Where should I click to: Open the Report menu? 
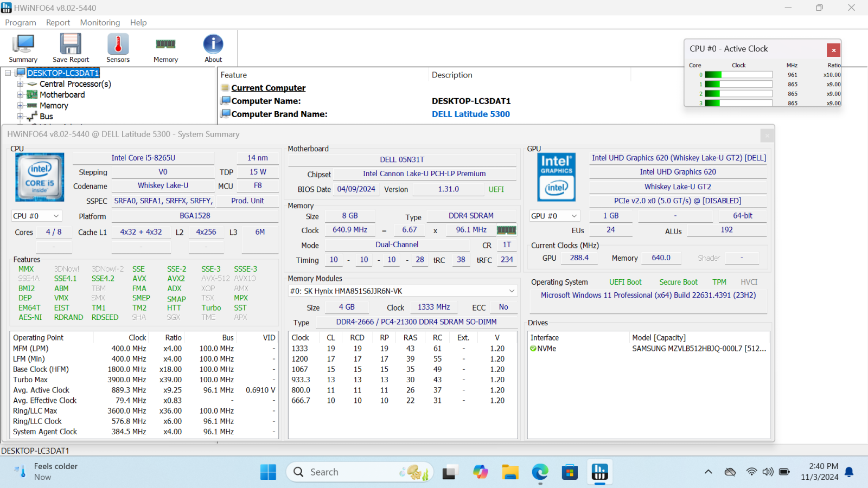tap(58, 22)
